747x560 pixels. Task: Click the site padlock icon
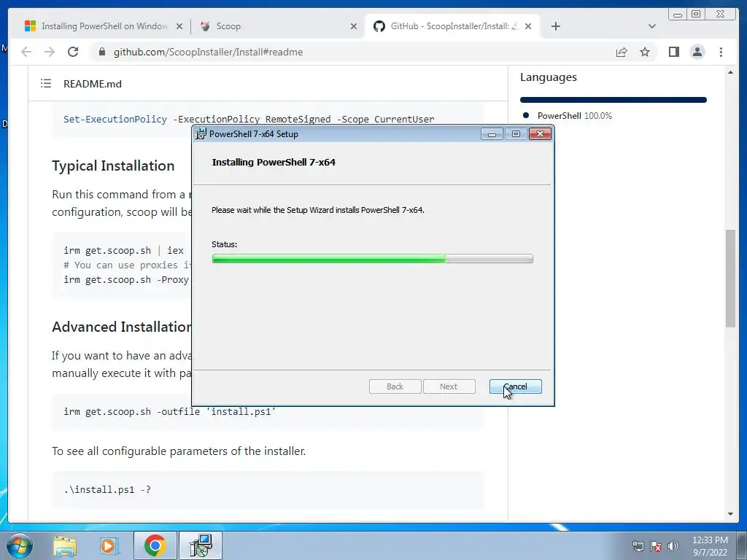[101, 52]
